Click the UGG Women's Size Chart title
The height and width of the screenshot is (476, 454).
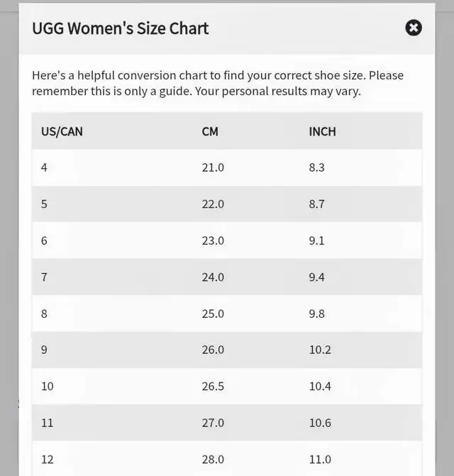click(x=121, y=28)
